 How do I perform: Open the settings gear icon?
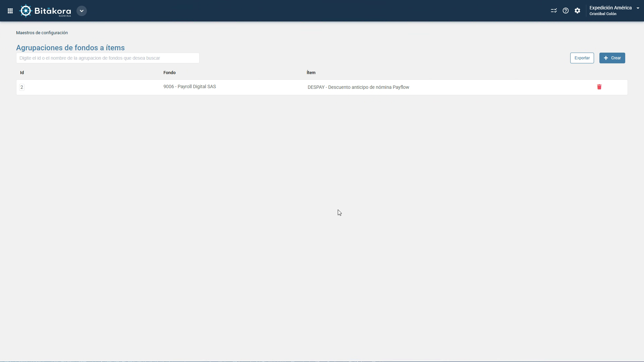577,11
